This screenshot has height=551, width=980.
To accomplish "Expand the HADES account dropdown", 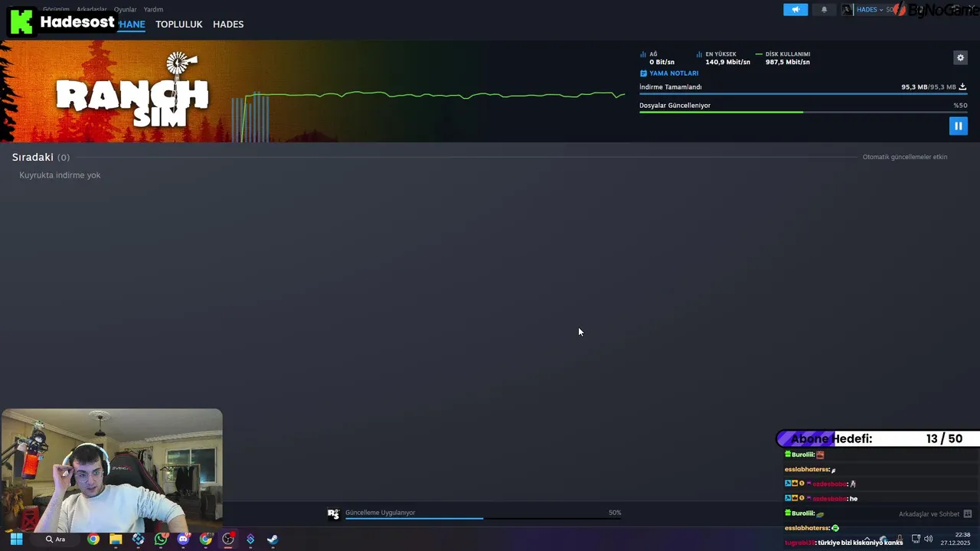I will (869, 10).
